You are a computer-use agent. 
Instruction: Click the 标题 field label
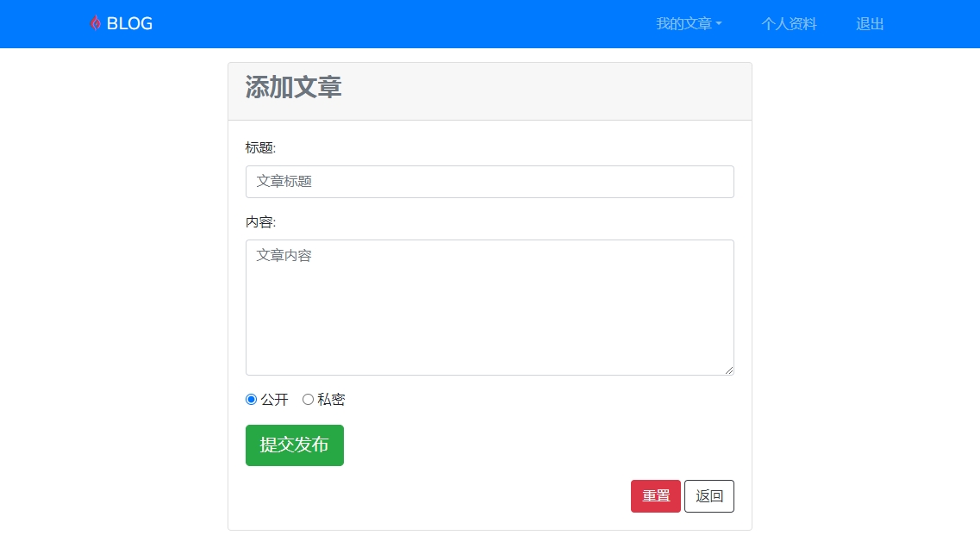pos(260,148)
